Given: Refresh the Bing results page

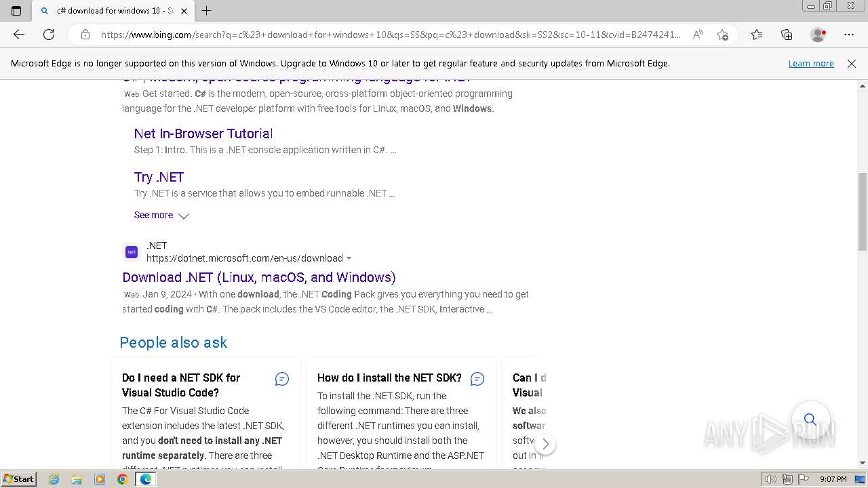Looking at the screenshot, I should point(49,35).
